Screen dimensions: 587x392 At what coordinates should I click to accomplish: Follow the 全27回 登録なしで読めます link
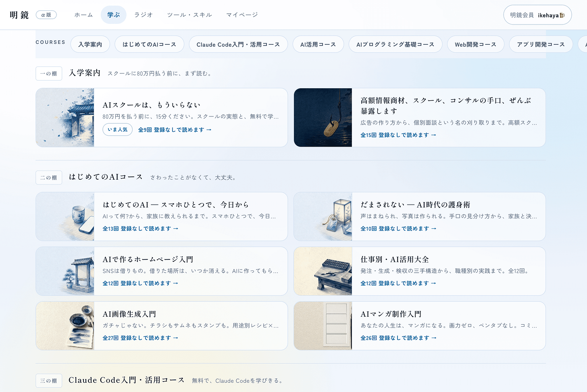(140, 338)
